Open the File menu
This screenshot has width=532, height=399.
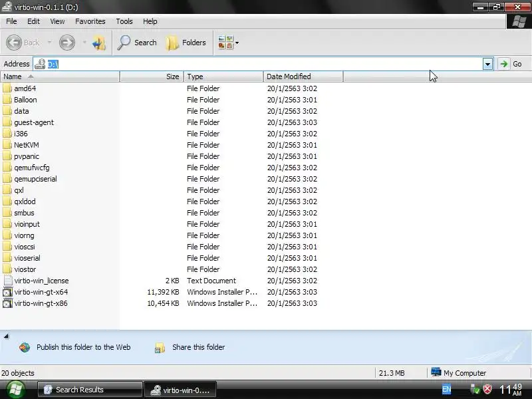coord(11,21)
